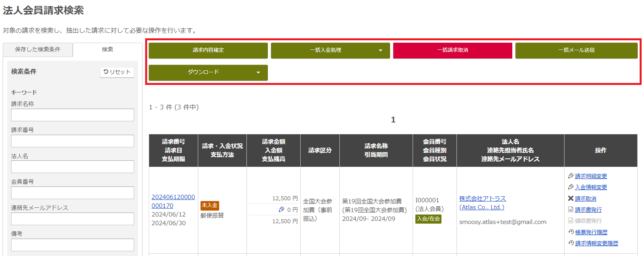This screenshot has height=256, width=644.
Task: Click the X icon beside 請求取消
Action: (x=571, y=198)
